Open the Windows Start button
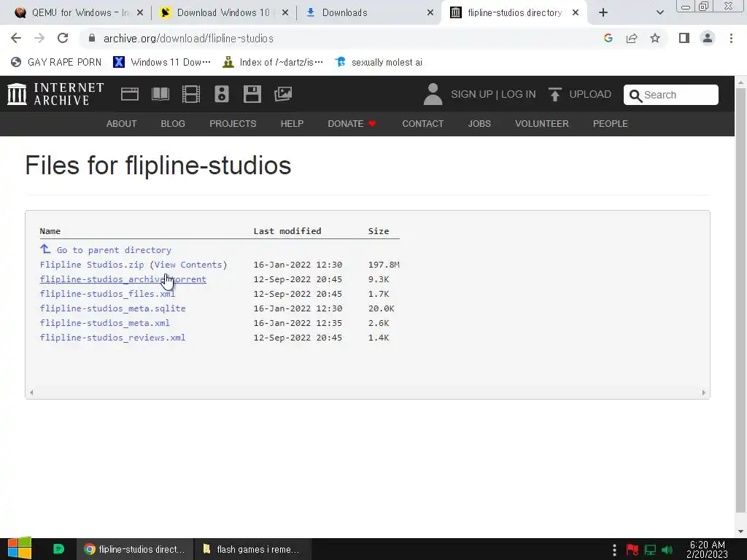The height and width of the screenshot is (560, 747). click(20, 548)
